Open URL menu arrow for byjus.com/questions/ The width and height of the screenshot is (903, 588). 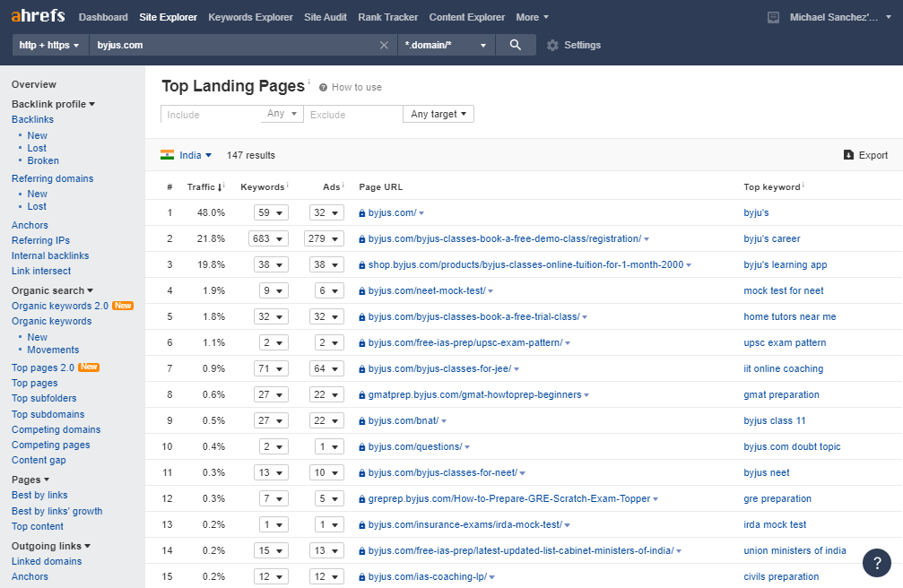467,447
